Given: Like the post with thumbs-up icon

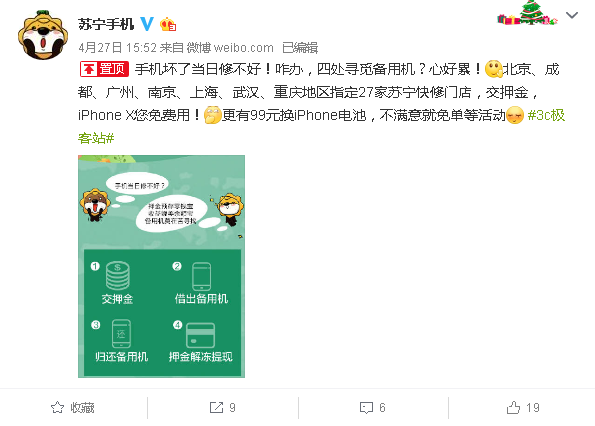Looking at the screenshot, I should pyautogui.click(x=523, y=408).
